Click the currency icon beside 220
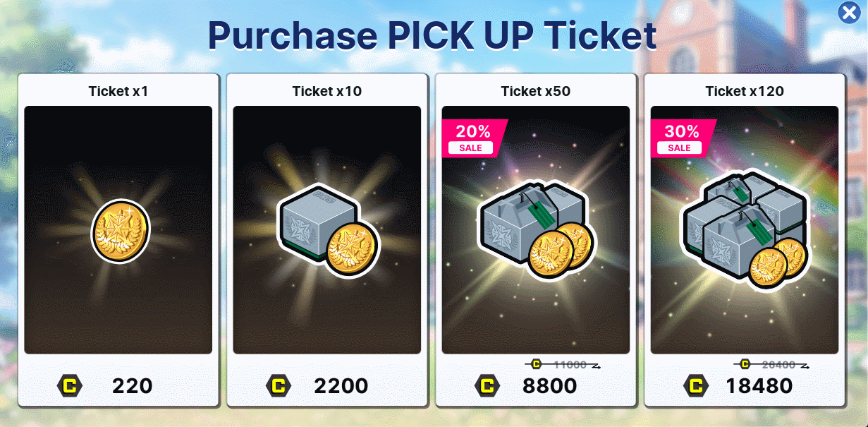This screenshot has width=868, height=427. (70, 386)
